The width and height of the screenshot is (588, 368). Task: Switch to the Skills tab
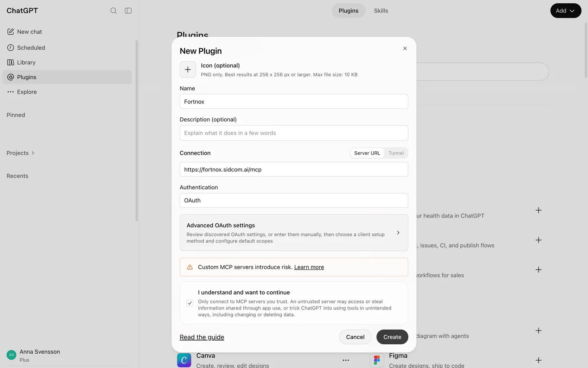pos(381,11)
